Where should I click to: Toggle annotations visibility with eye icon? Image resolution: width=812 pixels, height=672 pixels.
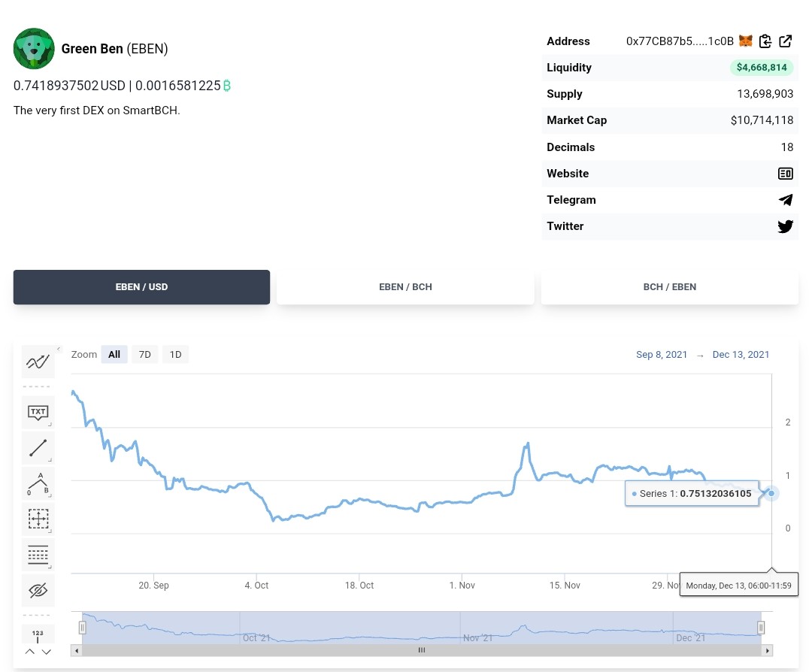[x=38, y=590]
